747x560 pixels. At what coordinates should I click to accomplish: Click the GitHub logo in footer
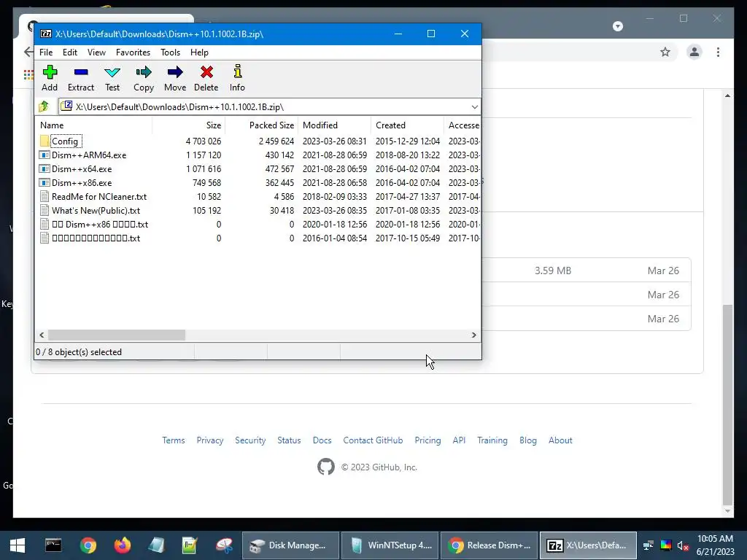[326, 467]
